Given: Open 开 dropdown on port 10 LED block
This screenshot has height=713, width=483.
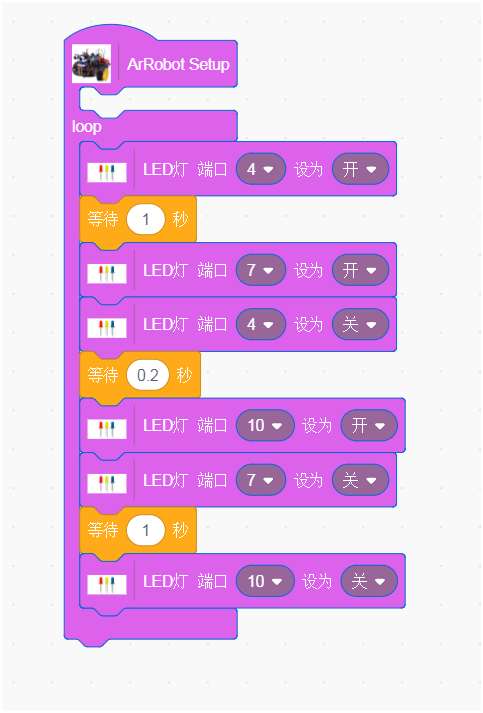Looking at the screenshot, I should tap(369, 426).
